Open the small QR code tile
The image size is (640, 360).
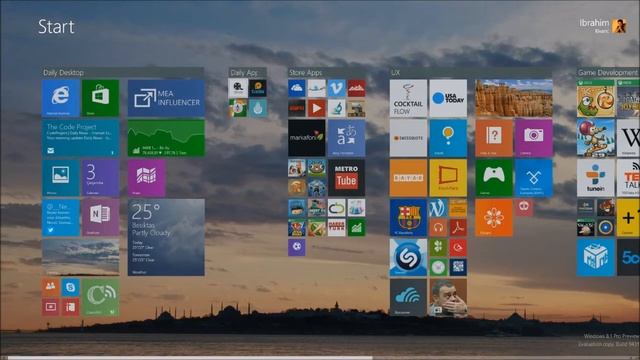(x=458, y=267)
